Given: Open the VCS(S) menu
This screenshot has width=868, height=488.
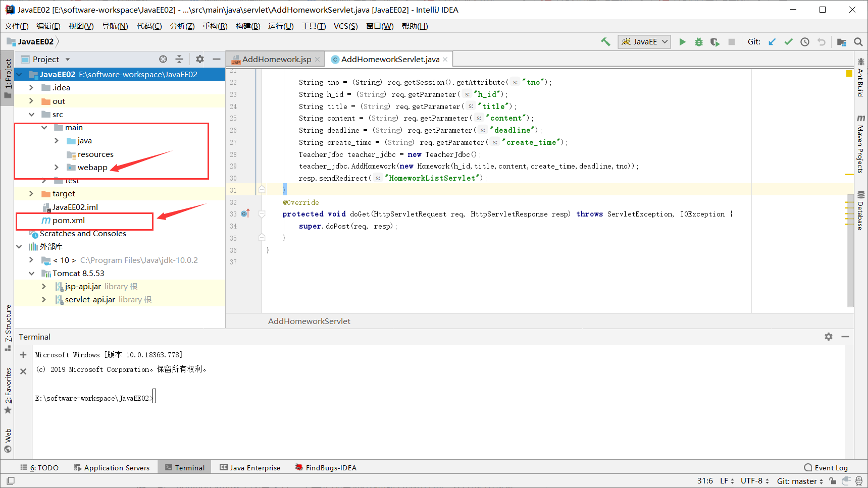Looking at the screenshot, I should pyautogui.click(x=345, y=26).
